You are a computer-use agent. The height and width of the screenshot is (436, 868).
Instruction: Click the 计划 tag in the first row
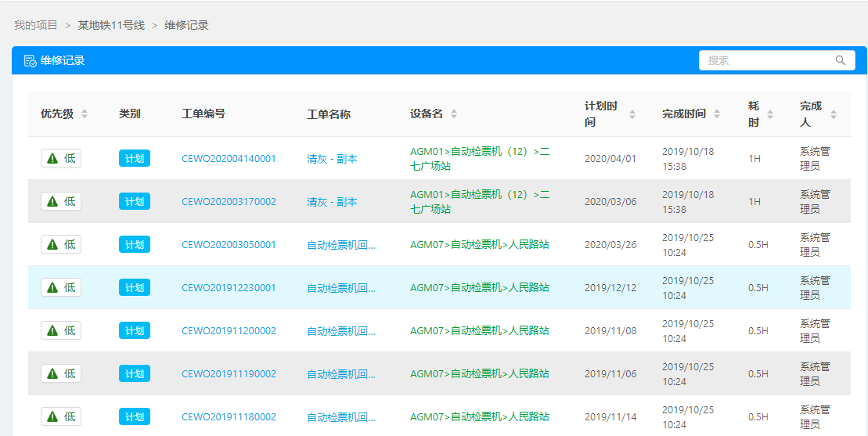click(x=135, y=158)
